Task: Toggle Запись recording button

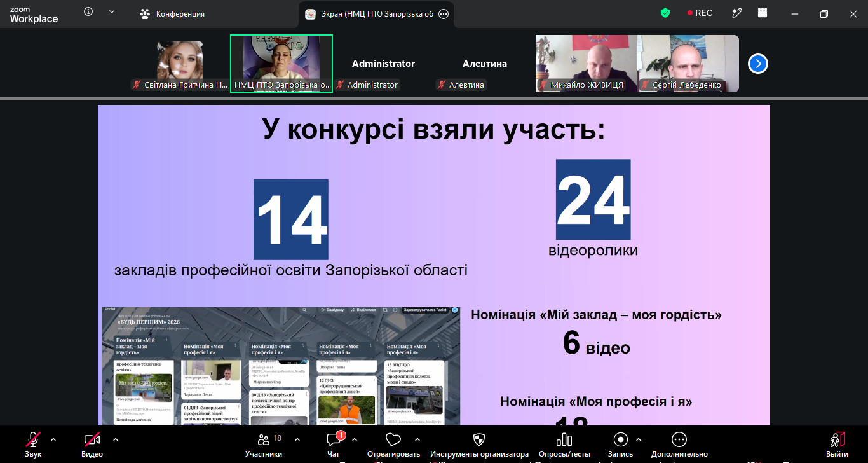Action: (621, 444)
